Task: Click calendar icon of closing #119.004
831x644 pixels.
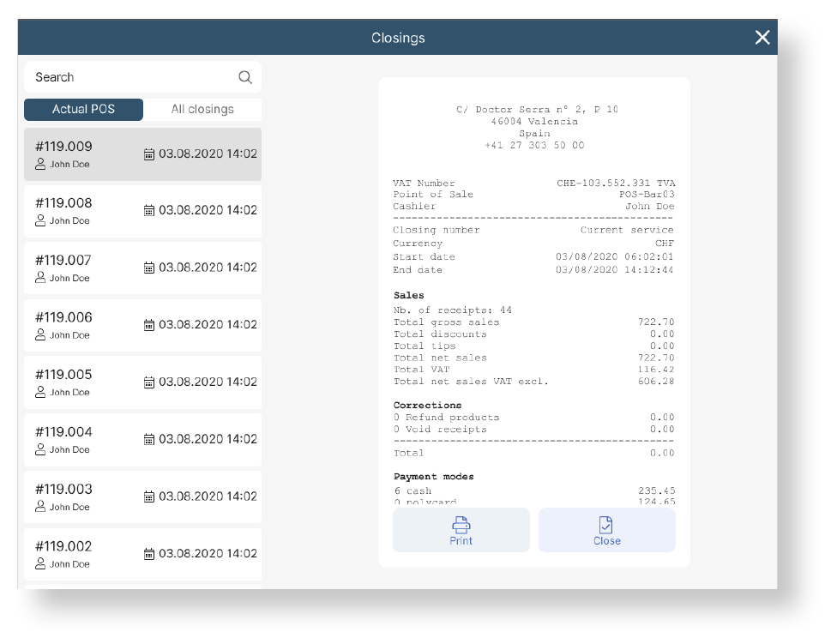Action: click(x=149, y=439)
